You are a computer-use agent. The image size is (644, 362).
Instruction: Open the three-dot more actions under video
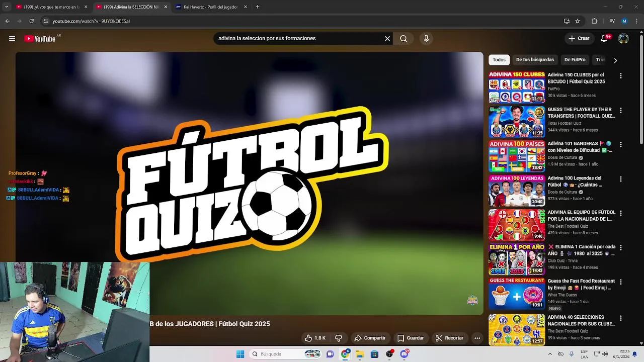[x=477, y=338]
